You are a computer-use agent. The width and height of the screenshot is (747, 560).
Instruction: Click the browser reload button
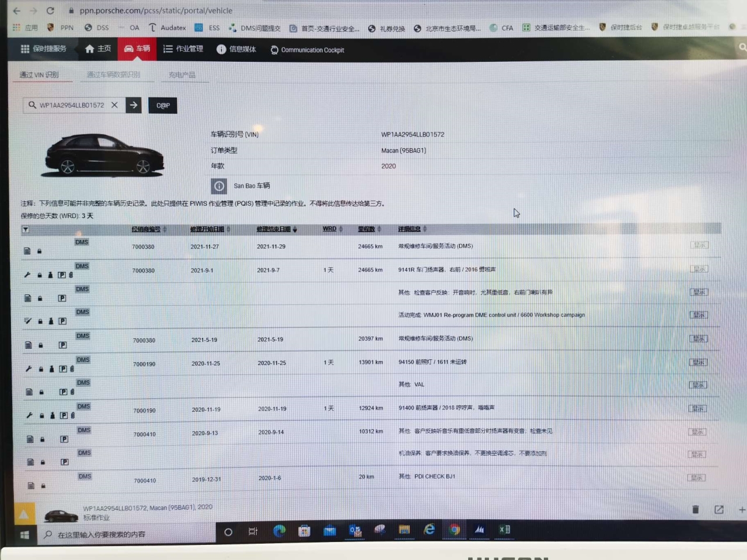coord(50,10)
